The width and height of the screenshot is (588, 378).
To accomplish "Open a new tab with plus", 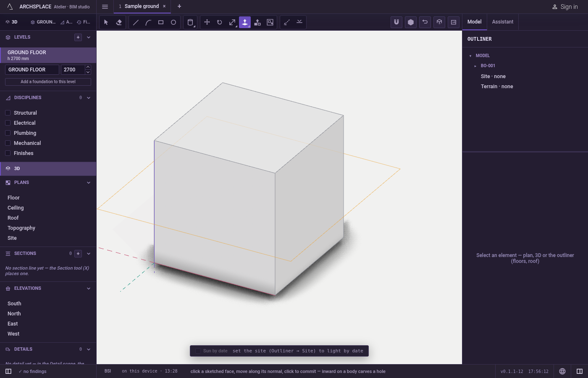I will (x=179, y=6).
